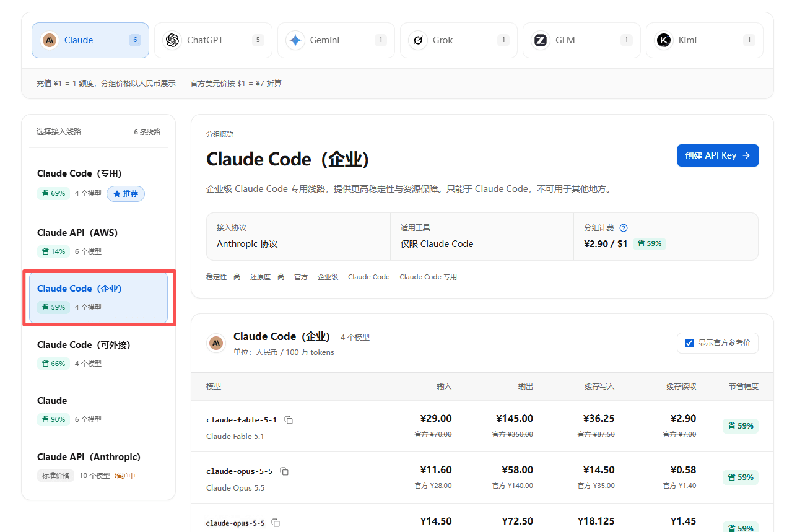792x532 pixels.
Task: Click the Grok logo icon
Action: [418, 40]
